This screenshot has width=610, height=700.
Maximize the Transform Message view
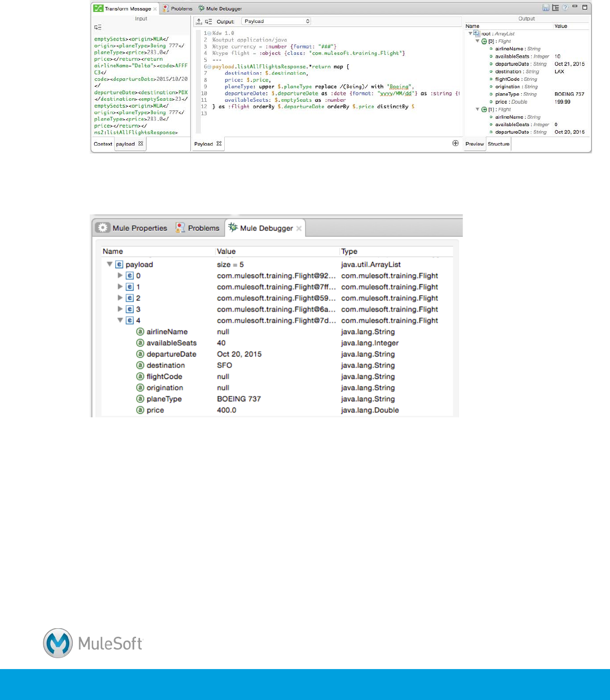click(585, 7)
